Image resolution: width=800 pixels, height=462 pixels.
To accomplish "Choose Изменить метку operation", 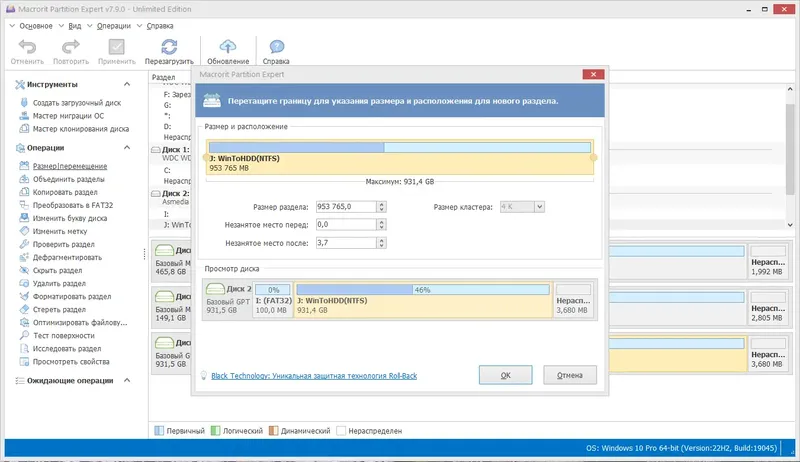I will pyautogui.click(x=60, y=231).
